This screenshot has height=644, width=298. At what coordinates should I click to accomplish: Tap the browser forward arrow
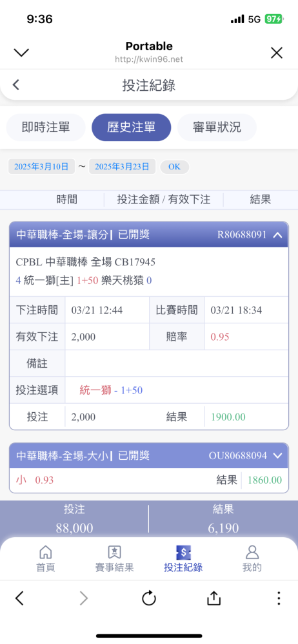[84, 598]
